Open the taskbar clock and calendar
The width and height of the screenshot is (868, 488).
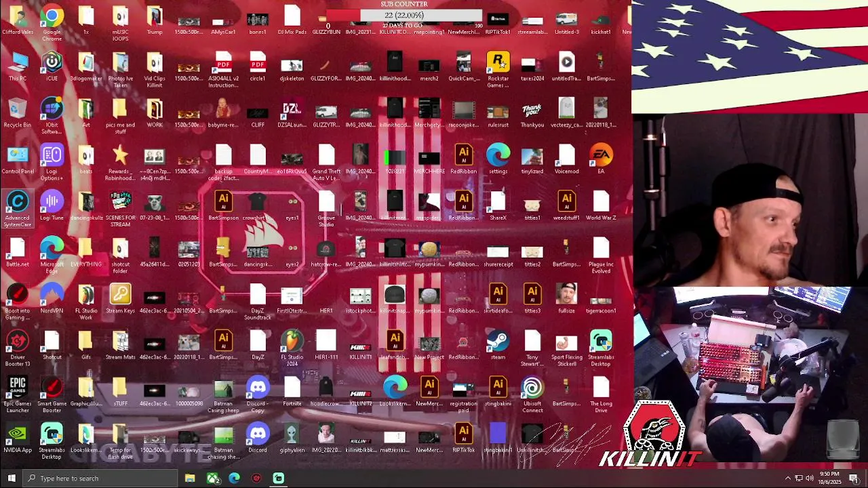[830, 479]
